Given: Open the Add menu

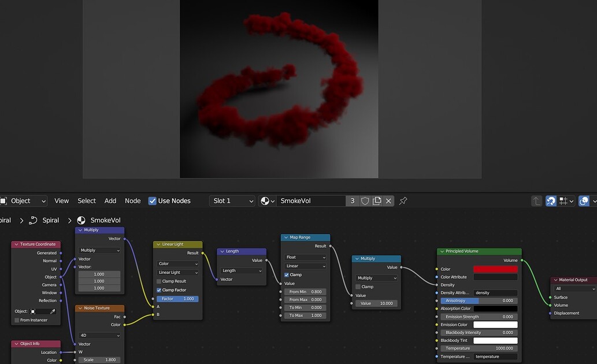Looking at the screenshot, I should 110,200.
